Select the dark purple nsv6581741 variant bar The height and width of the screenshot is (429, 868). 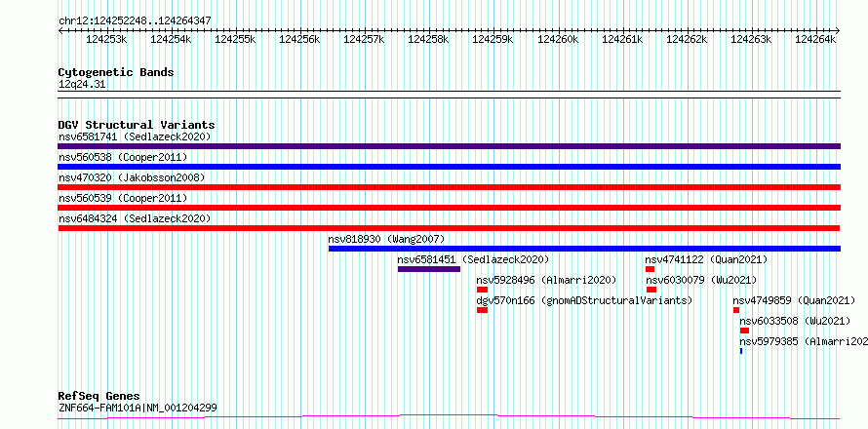[449, 146]
